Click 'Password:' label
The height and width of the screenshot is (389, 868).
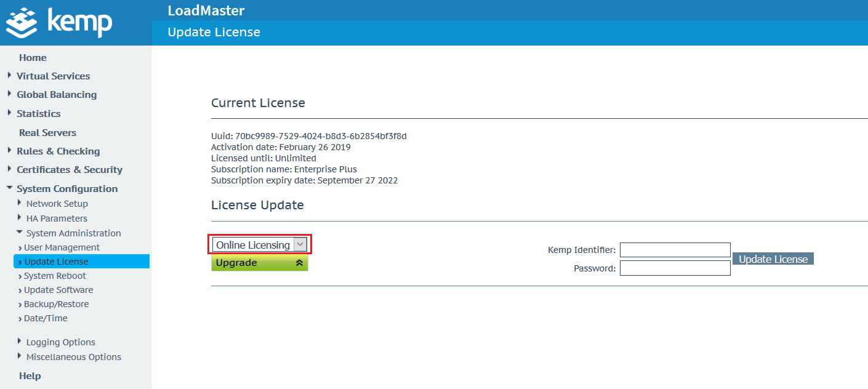point(595,268)
